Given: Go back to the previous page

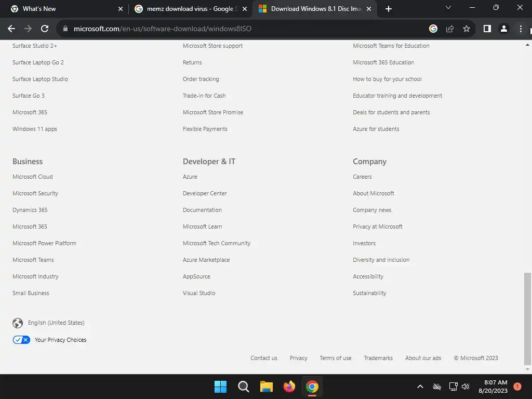Looking at the screenshot, I should pyautogui.click(x=11, y=29).
